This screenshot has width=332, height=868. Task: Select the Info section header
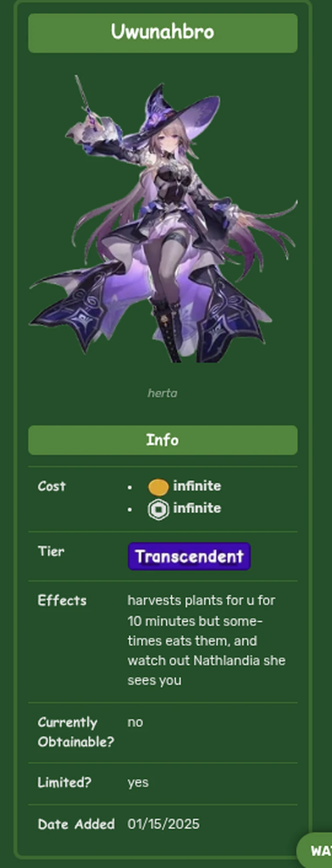pyautogui.click(x=163, y=440)
